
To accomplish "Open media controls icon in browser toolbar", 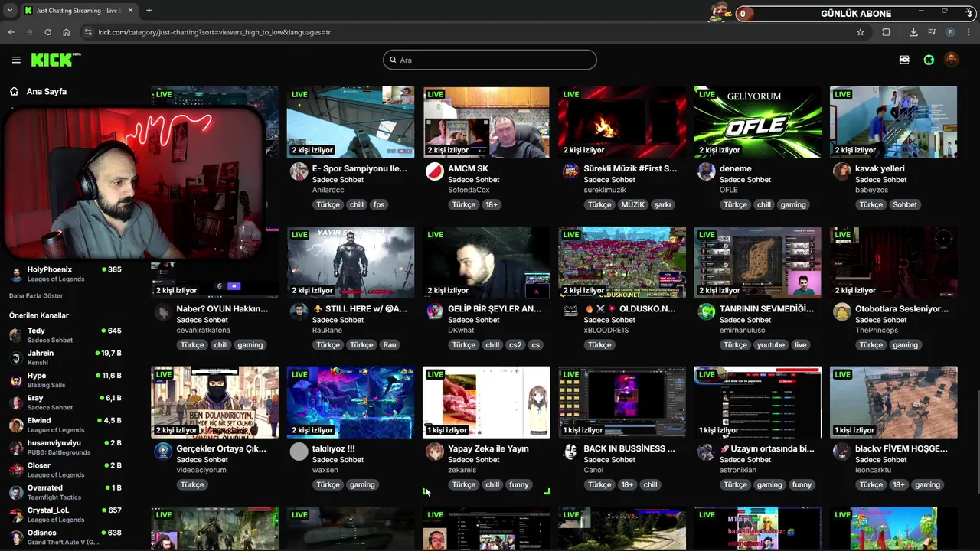I will tap(932, 32).
